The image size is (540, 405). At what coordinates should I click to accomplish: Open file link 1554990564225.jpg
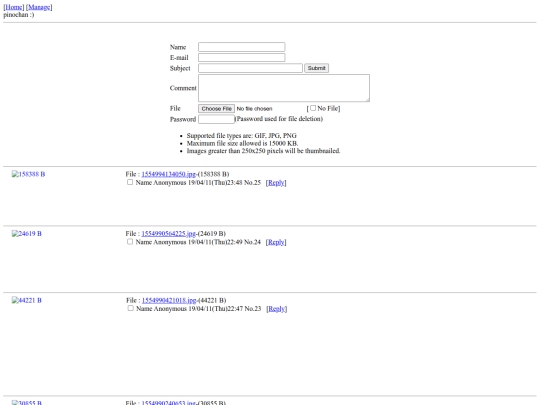point(169,234)
